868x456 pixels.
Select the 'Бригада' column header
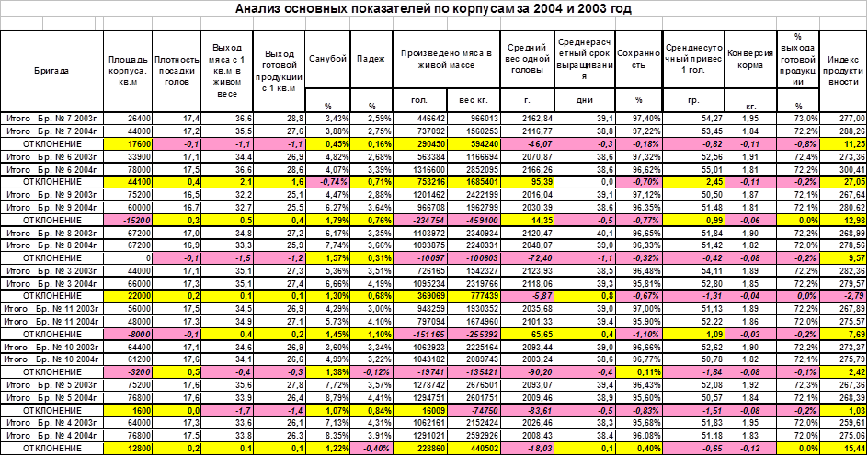coord(50,70)
